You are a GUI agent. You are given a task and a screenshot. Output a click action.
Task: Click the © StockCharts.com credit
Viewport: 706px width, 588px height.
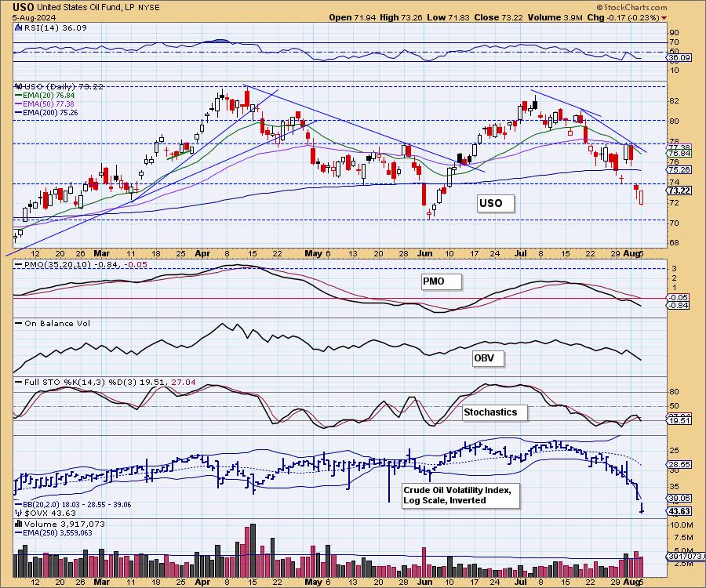coord(631,7)
